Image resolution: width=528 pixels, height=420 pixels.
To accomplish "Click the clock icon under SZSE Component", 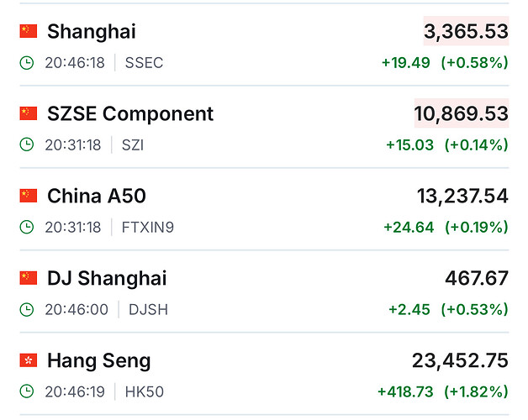I will [27, 144].
